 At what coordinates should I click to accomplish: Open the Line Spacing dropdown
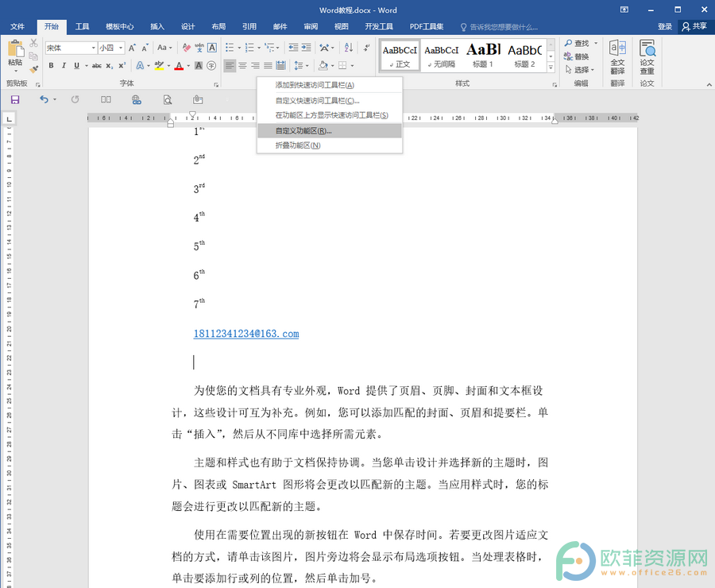coord(301,66)
